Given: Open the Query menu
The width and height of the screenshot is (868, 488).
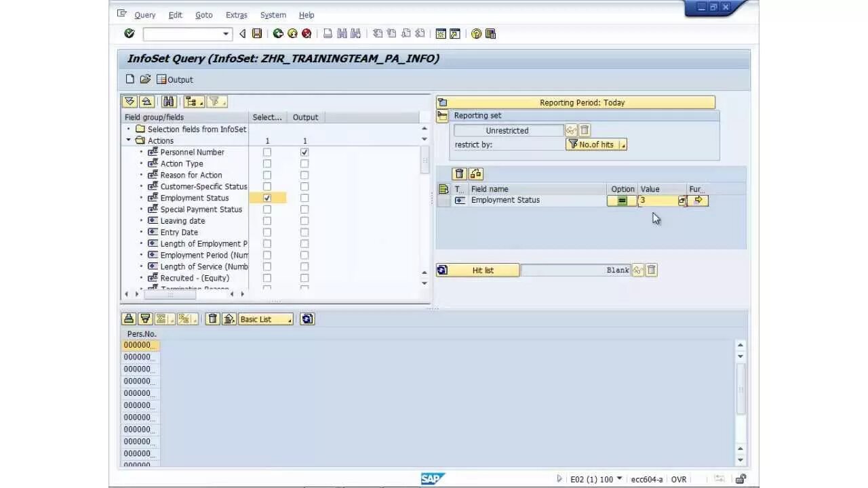Looking at the screenshot, I should pyautogui.click(x=144, y=15).
